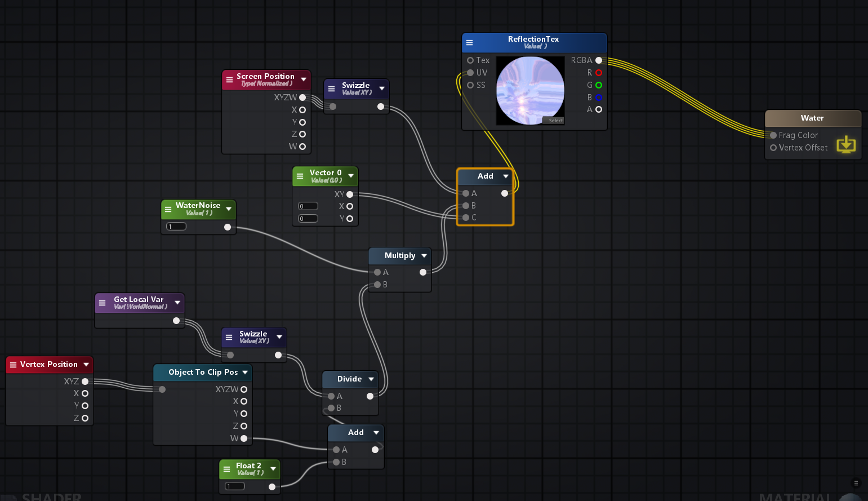Image resolution: width=868 pixels, height=501 pixels.
Task: Expand the Screen Position node dropdown arrow
Action: coord(304,79)
